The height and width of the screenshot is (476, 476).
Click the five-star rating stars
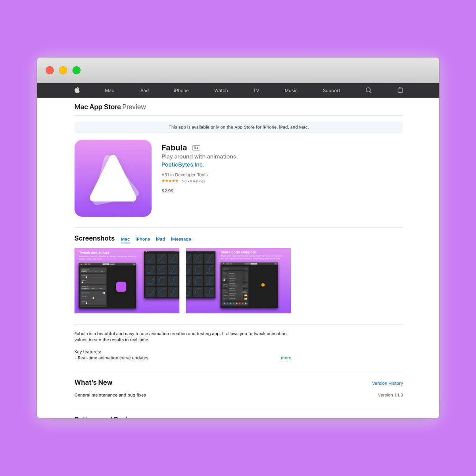[x=170, y=181]
